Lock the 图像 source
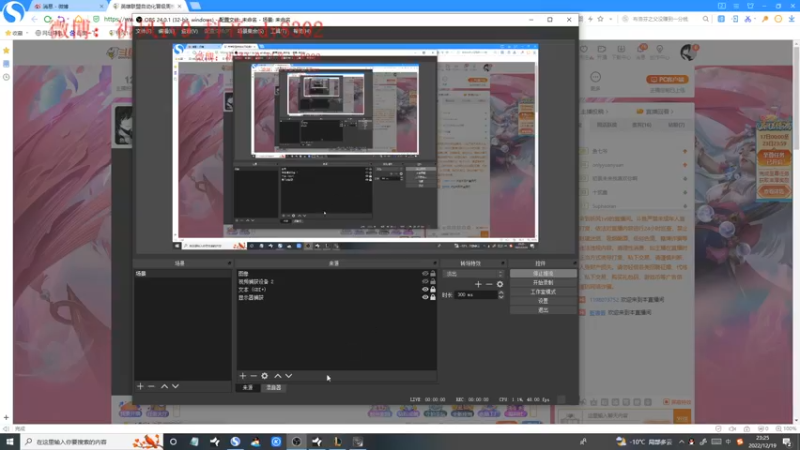The image size is (800, 450). 433,273
